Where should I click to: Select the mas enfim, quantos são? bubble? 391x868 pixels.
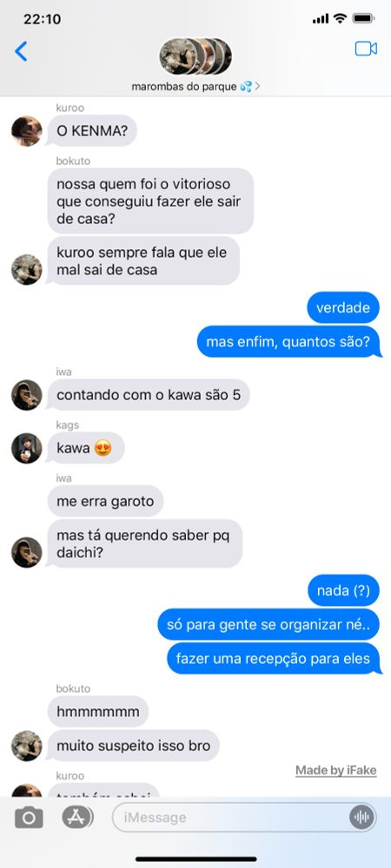[288, 341]
